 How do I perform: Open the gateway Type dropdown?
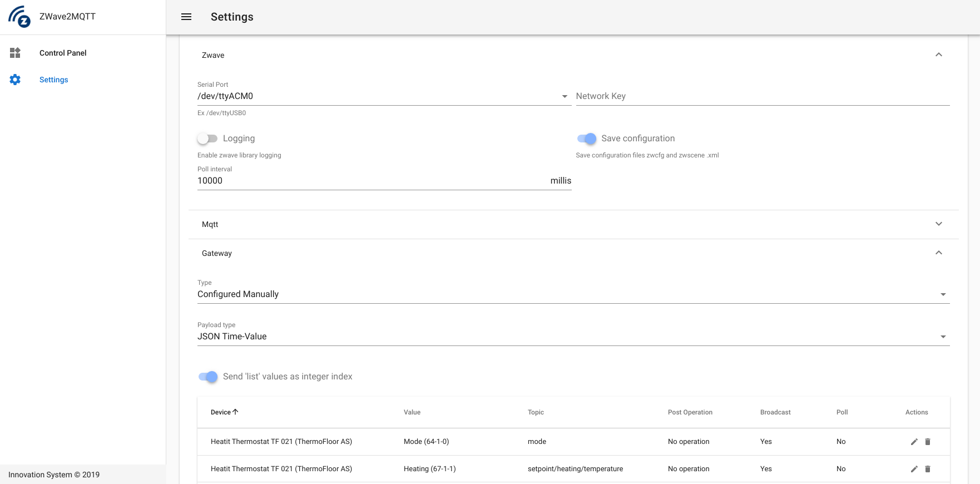click(x=573, y=294)
